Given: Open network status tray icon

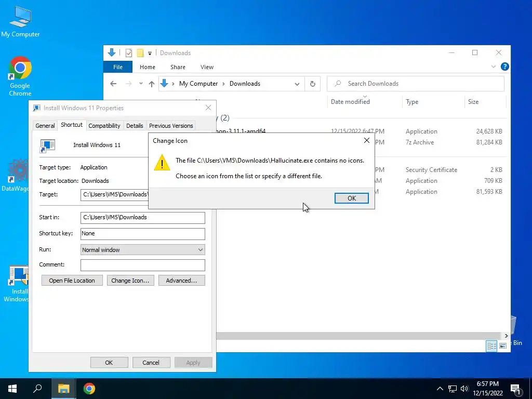Looking at the screenshot, I should pyautogui.click(x=453, y=389).
